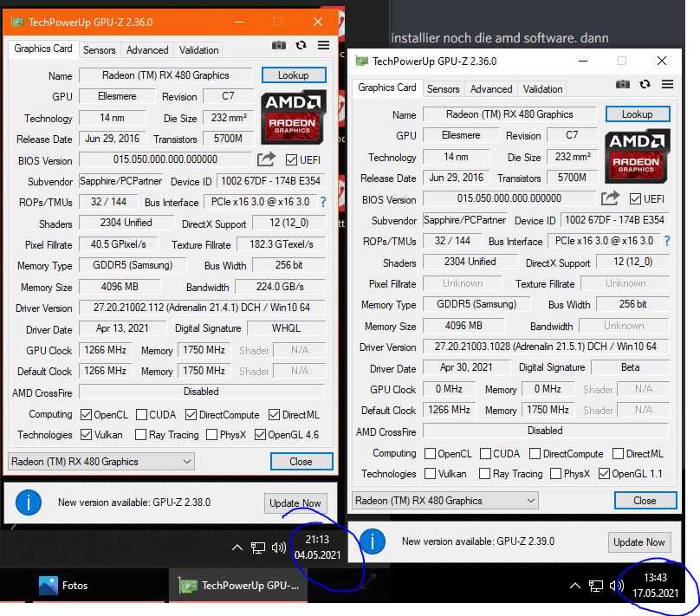This screenshot has width=700, height=616.
Task: Toggle DirectML checkbox in left GPU-Z
Action: click(274, 415)
